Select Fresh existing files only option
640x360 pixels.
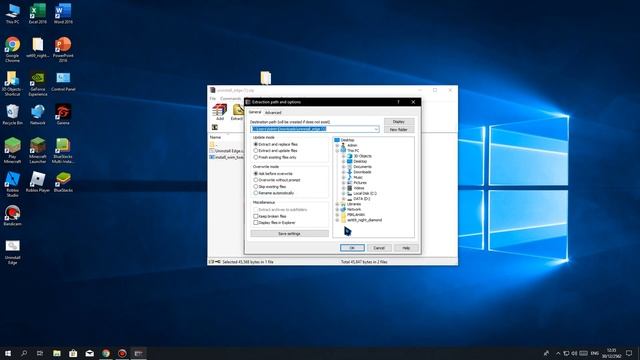pos(275,157)
